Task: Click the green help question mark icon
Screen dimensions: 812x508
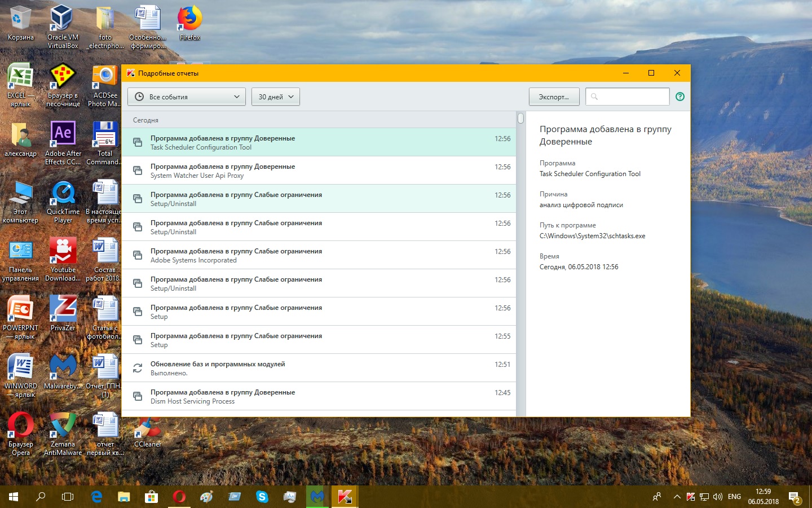Action: point(680,97)
